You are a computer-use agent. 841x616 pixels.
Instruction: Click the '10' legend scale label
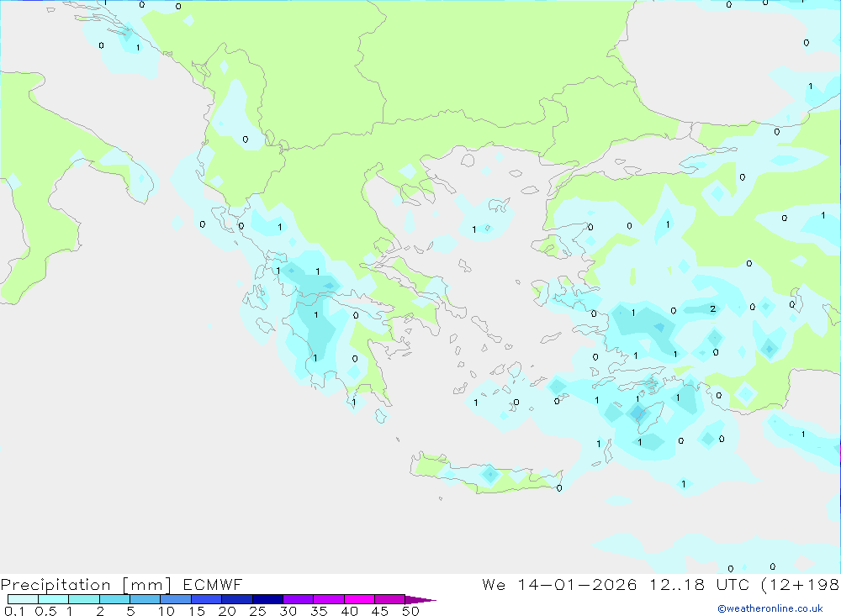click(167, 611)
